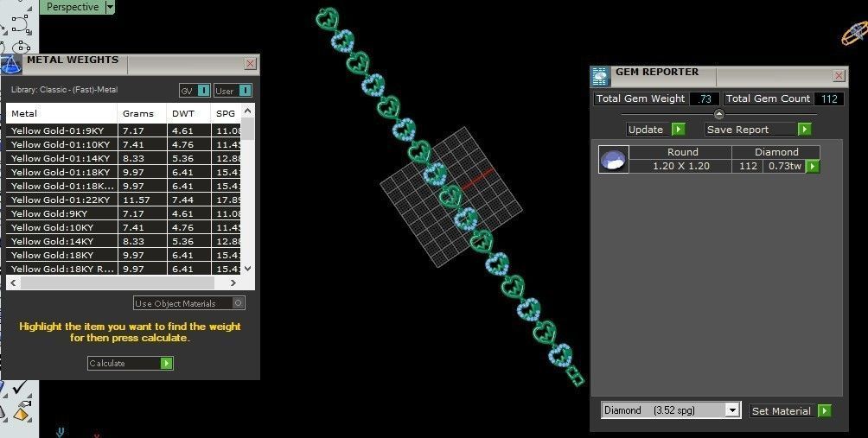Select the arc-through-points curve tool in left toolbar
The image size is (868, 438).
click(20, 24)
